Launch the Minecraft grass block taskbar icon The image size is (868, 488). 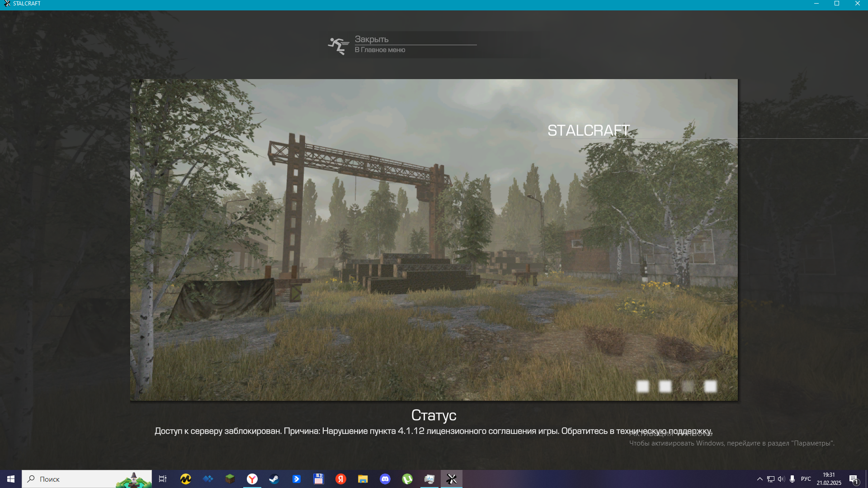pos(230,479)
